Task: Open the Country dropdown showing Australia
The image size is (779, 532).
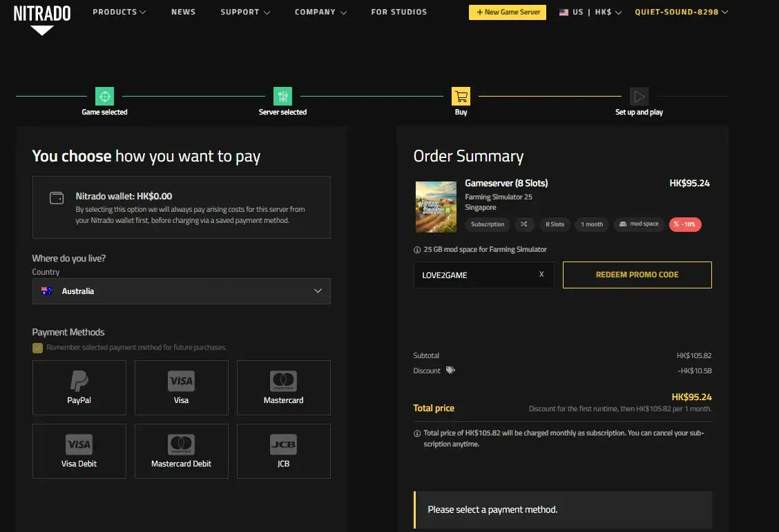Action: [x=181, y=291]
